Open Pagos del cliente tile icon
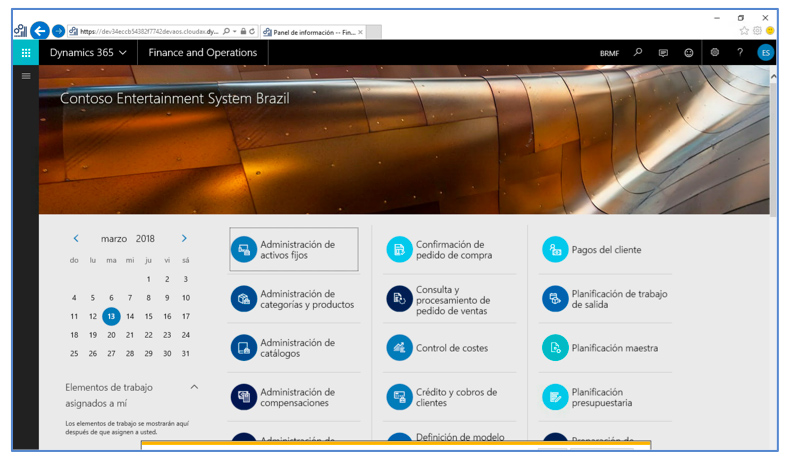790x457 pixels. [x=555, y=249]
